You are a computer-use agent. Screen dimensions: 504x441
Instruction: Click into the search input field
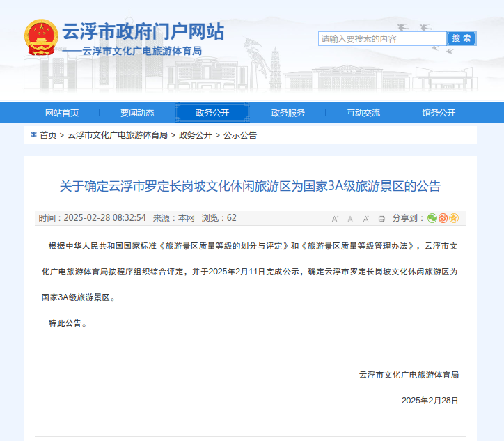(381, 39)
